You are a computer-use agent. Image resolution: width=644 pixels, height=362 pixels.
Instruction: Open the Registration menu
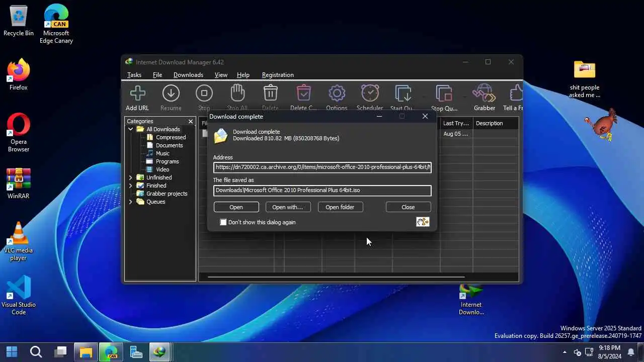pos(278,75)
